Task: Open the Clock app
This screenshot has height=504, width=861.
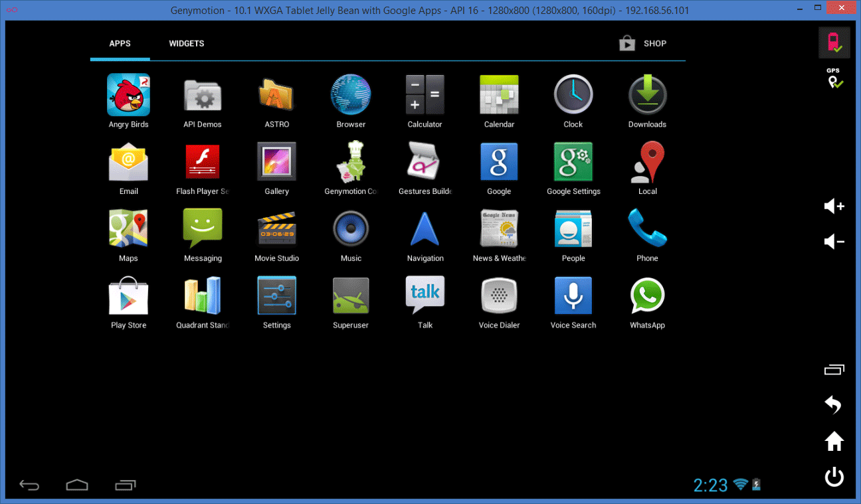Action: [x=573, y=95]
